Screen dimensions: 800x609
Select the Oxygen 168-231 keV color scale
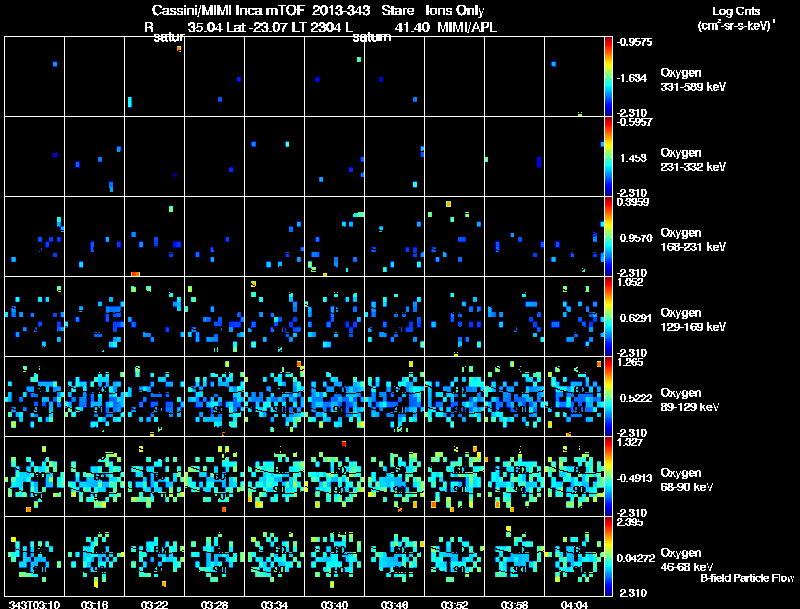pyautogui.click(x=609, y=236)
